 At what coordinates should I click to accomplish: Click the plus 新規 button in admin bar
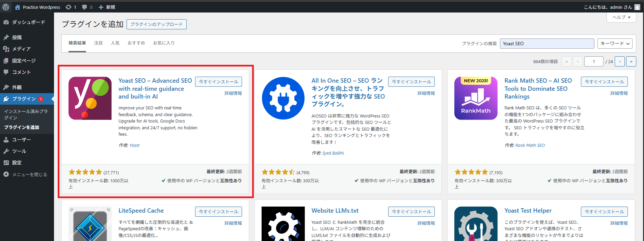107,7
